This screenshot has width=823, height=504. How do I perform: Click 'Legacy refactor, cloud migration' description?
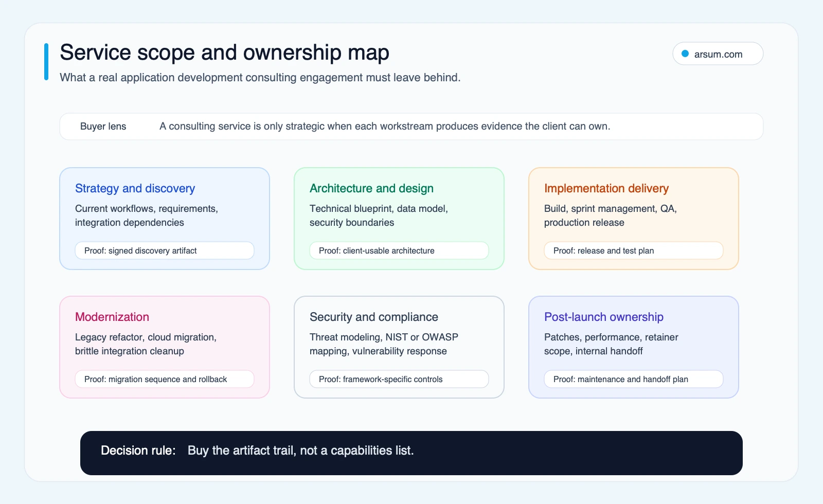(x=146, y=344)
